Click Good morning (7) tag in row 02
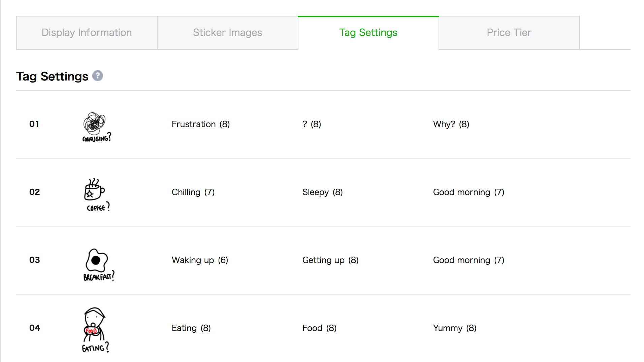Image resolution: width=644 pixels, height=362 pixels. pyautogui.click(x=469, y=192)
